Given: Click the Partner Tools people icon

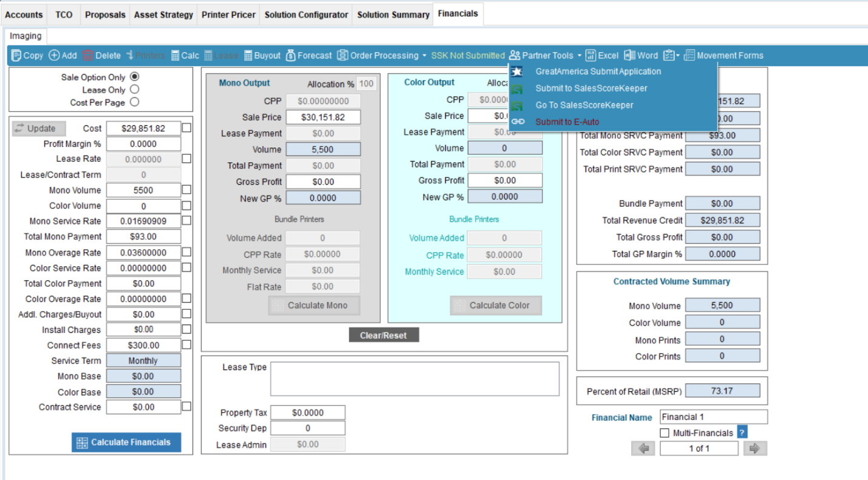Looking at the screenshot, I should coord(515,55).
